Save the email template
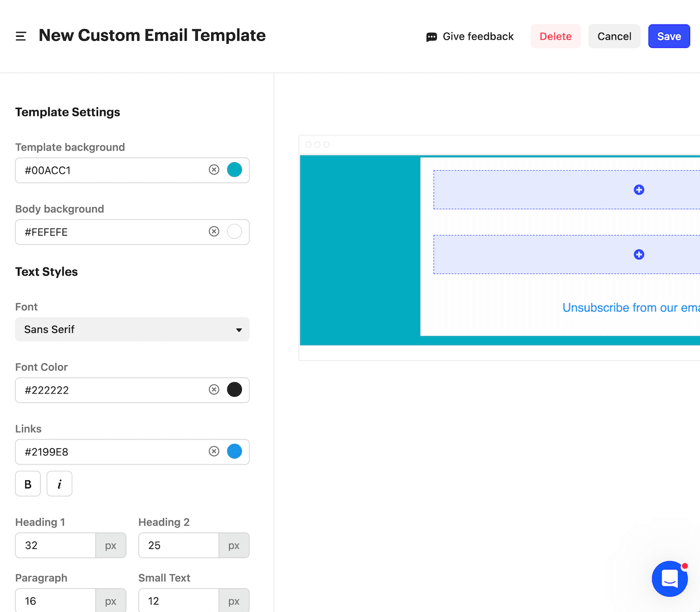Viewport: 700px width, 612px height. tap(669, 36)
